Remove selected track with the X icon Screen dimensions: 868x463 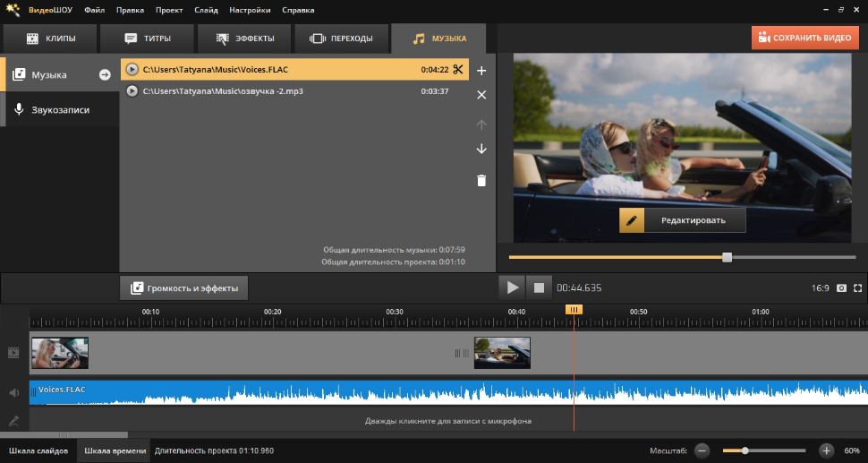(x=481, y=95)
